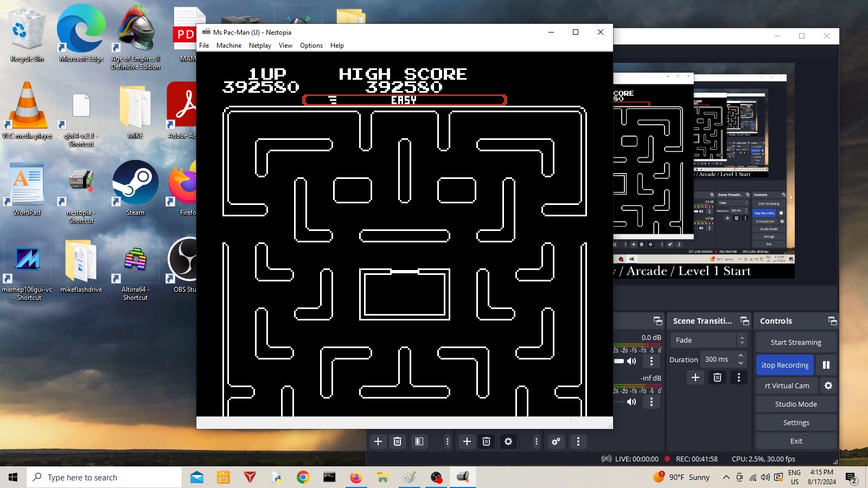This screenshot has height=488, width=868.
Task: Mute the first audio mixer channel
Action: coord(631,361)
